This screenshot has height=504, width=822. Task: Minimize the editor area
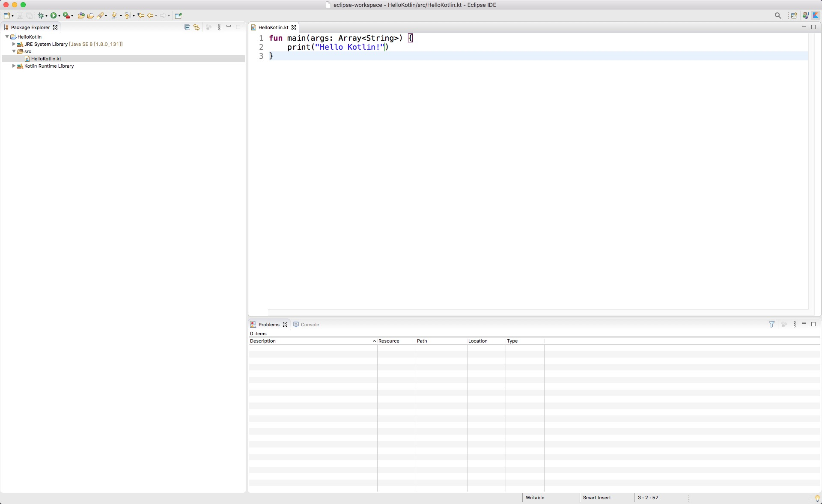coord(804,27)
